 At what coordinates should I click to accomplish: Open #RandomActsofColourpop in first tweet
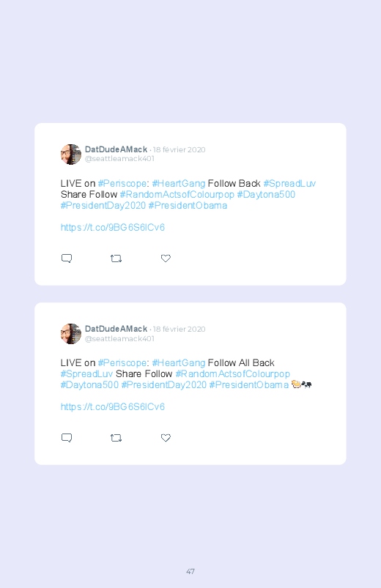click(x=177, y=195)
